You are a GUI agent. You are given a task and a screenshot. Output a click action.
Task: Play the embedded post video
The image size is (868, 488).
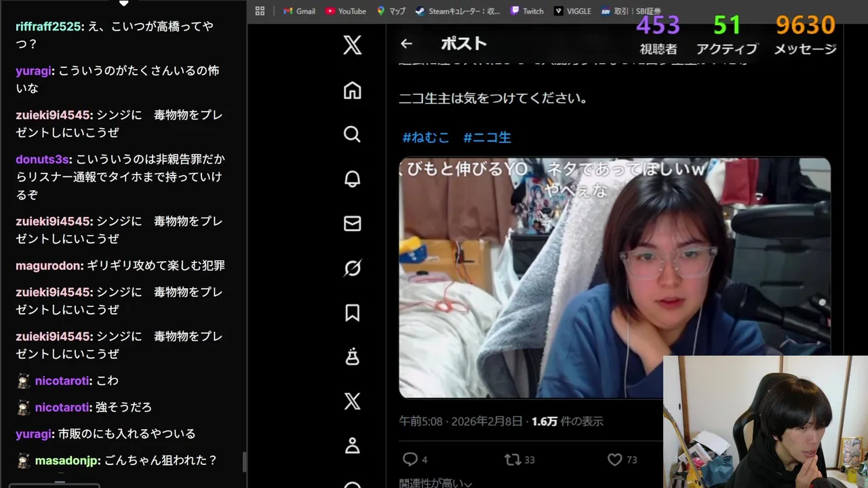coord(614,278)
